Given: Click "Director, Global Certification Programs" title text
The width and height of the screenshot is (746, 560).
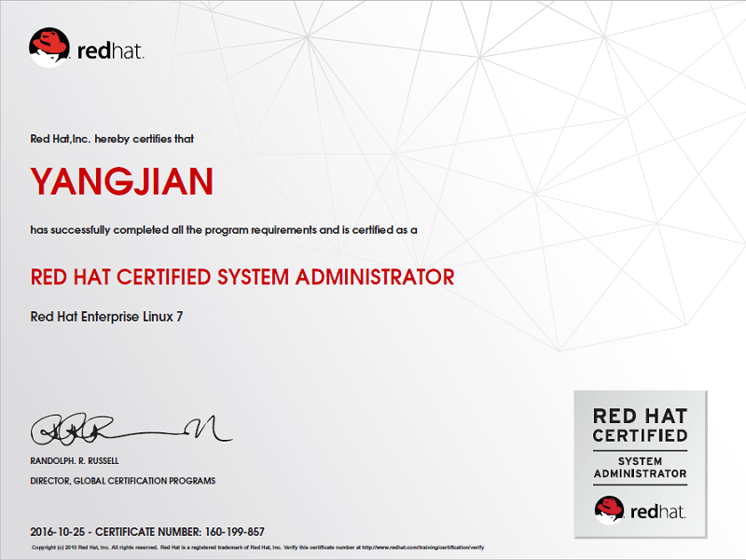Looking at the screenshot, I should pyautogui.click(x=122, y=481).
